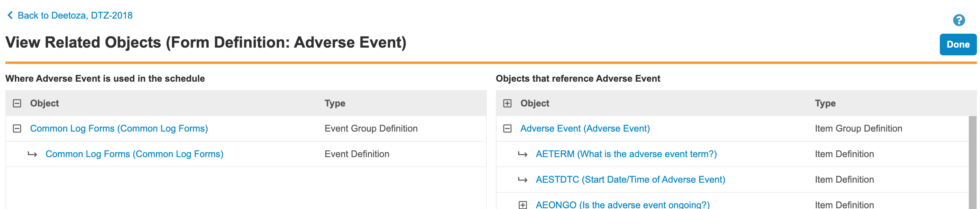980x209 pixels.
Task: Expand the AEONGO item definition row
Action: tap(523, 205)
